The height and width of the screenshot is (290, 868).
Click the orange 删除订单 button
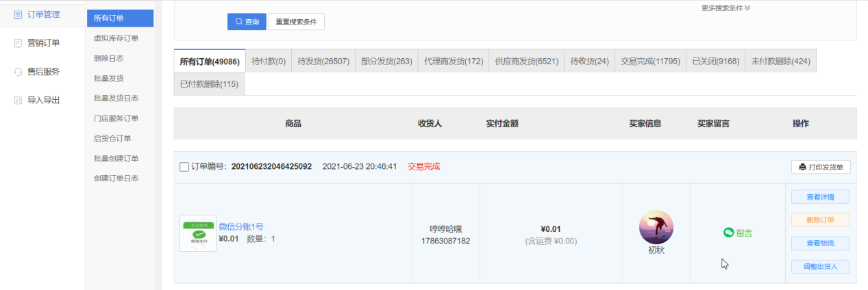tap(820, 220)
